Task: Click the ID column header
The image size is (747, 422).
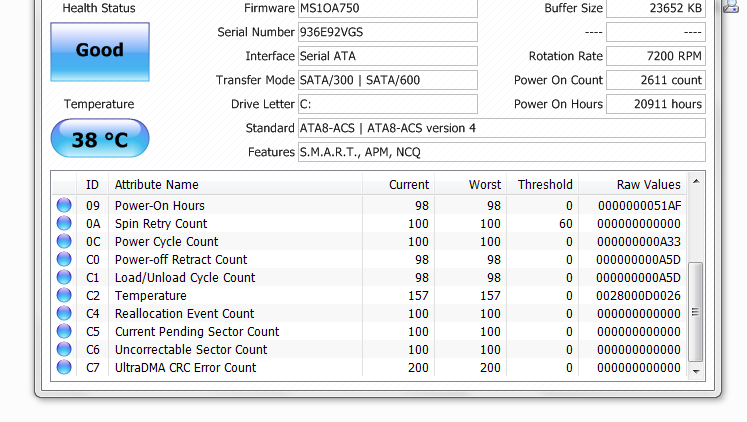Action: (x=92, y=184)
